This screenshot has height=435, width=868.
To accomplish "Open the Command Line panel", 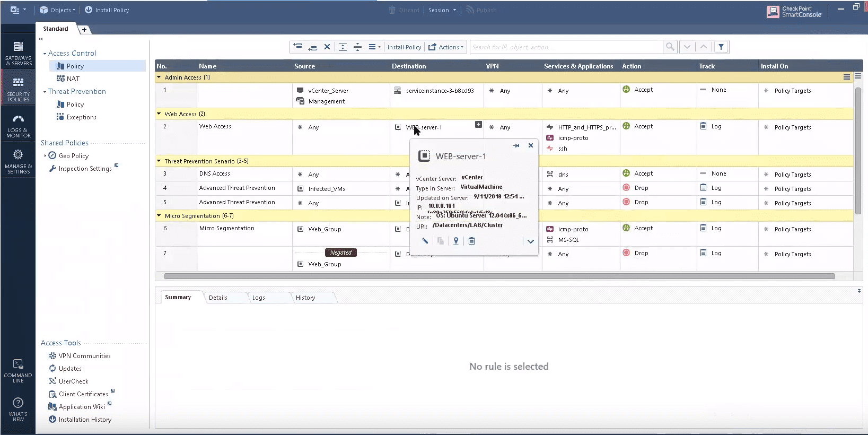I will 18,371.
